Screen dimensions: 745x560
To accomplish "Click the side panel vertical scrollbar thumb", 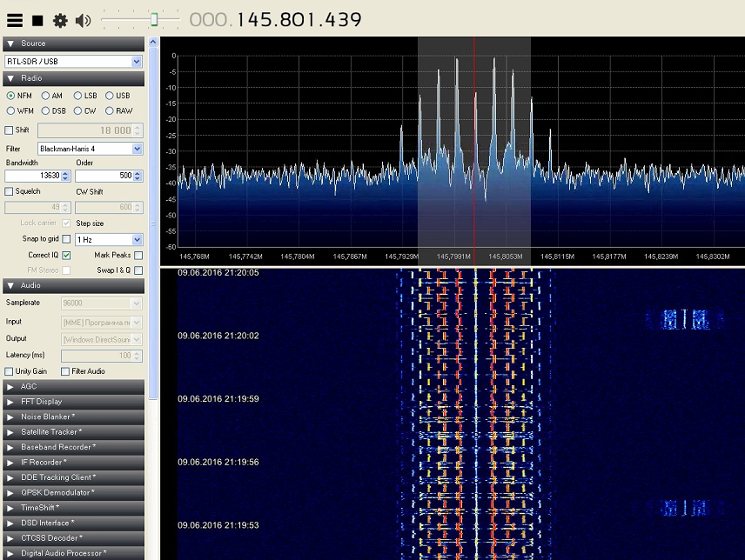I will 153,223.
